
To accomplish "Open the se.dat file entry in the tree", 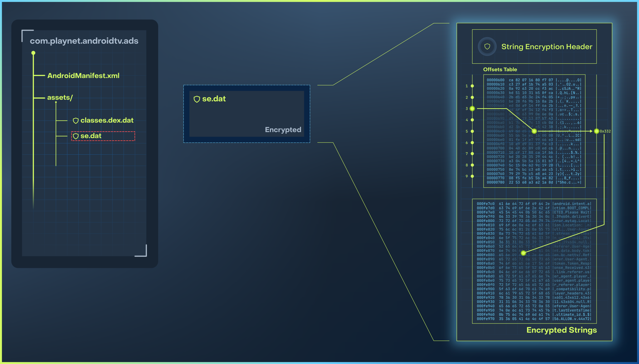I will (91, 136).
